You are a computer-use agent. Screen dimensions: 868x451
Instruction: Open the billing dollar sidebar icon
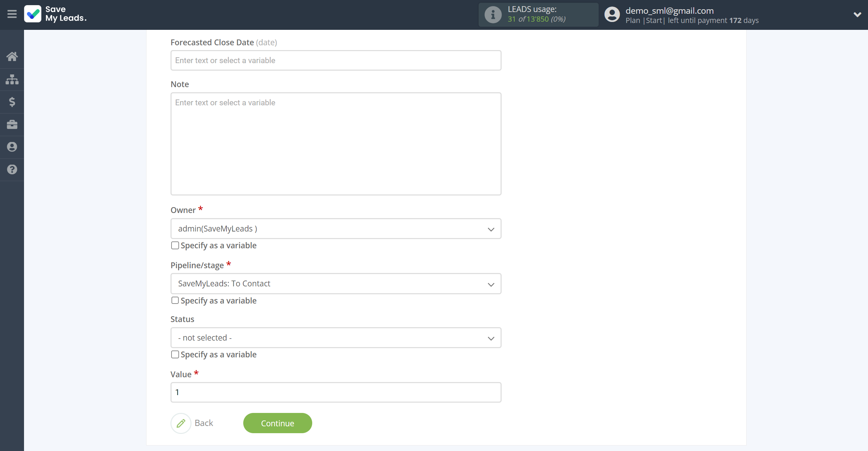point(12,102)
